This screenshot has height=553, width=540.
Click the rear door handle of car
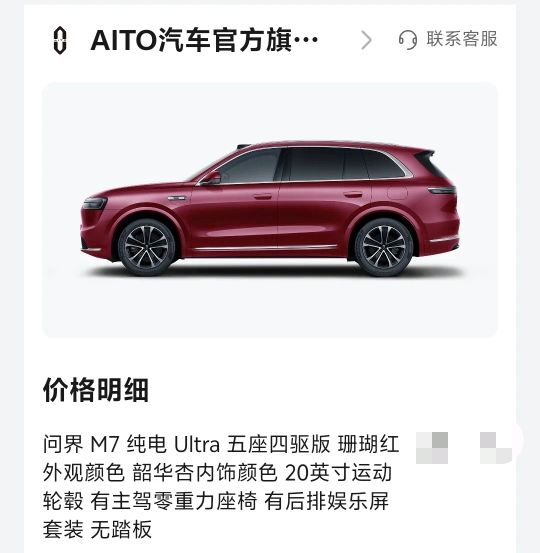pos(353,194)
